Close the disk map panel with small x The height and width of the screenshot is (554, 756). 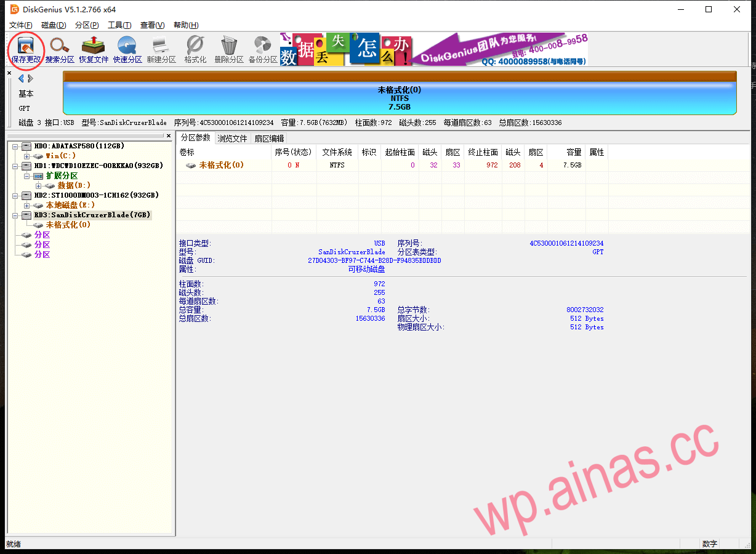[9, 73]
